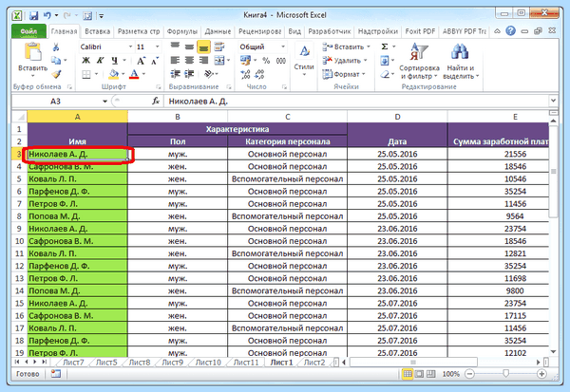Viewport: 570px width, 392px height.
Task: Select the Format Painter brush
Action: pos(56,74)
